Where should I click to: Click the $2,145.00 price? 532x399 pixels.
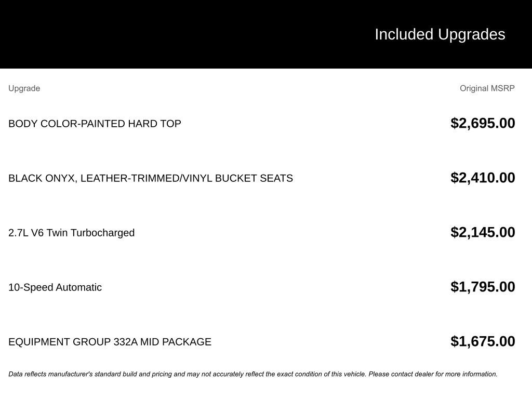(x=483, y=232)
